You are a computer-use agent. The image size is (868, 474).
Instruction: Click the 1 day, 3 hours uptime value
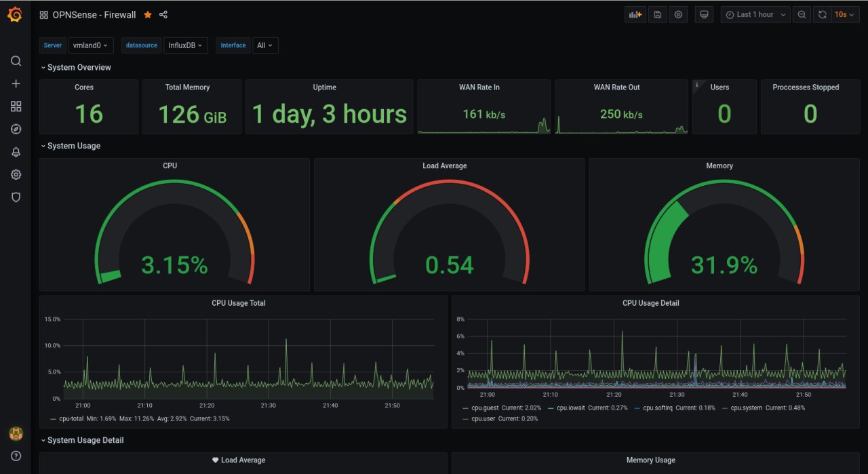330,114
